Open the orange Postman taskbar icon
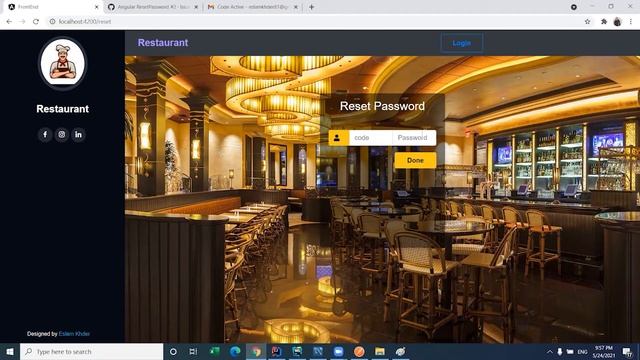Viewport: 640px width, 360px height. [359, 351]
